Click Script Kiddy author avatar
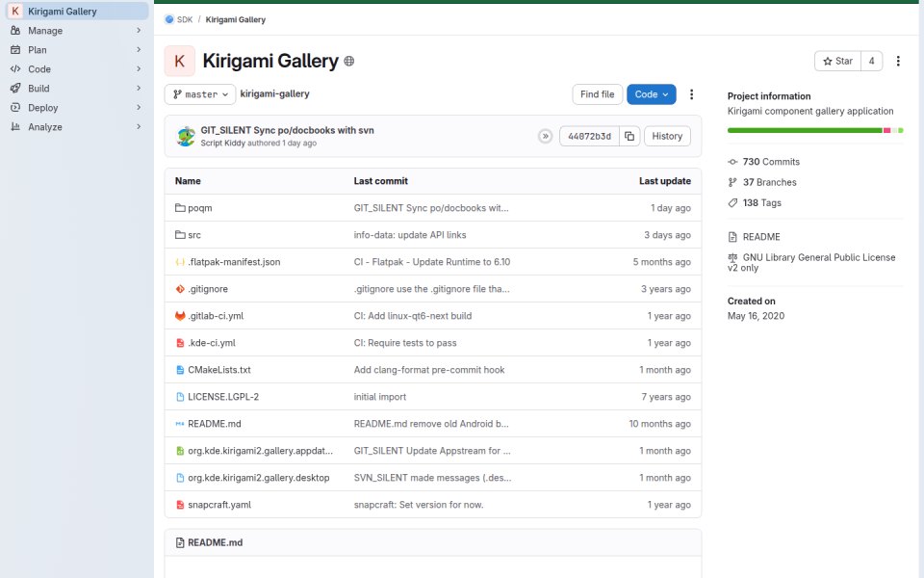The image size is (924, 578). 186,136
